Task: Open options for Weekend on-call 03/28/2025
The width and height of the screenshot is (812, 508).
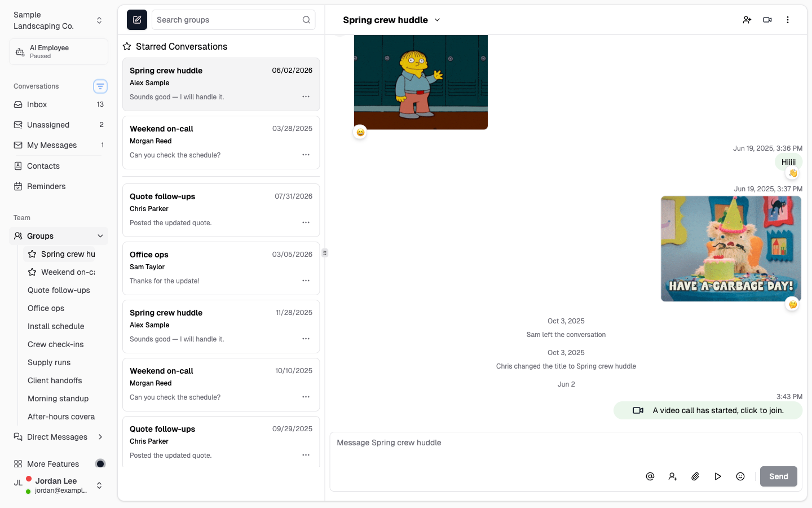Action: click(x=306, y=155)
